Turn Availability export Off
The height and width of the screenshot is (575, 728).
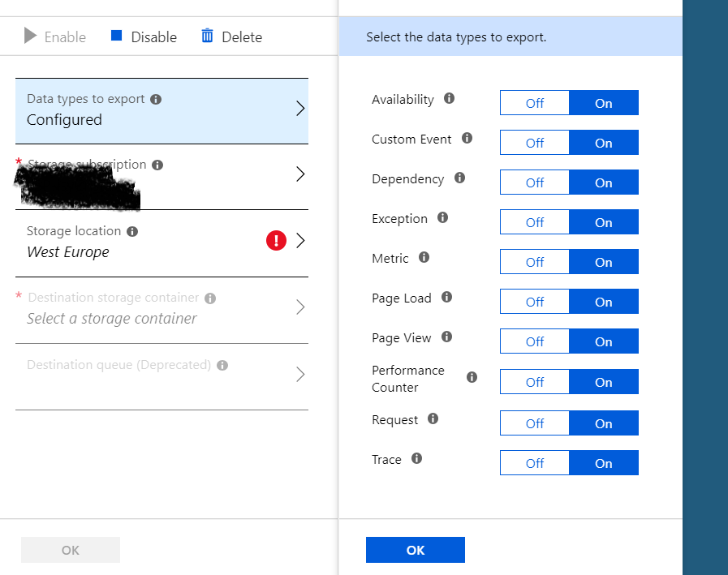534,103
